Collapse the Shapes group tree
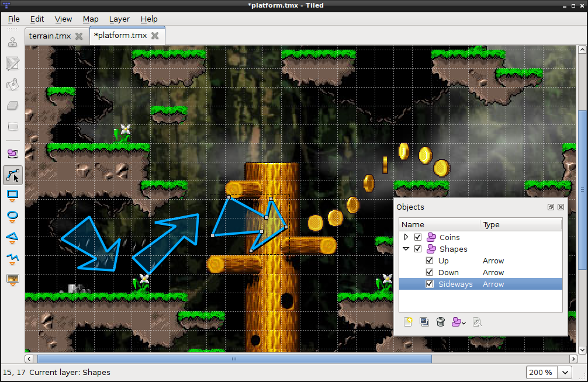 tap(406, 249)
